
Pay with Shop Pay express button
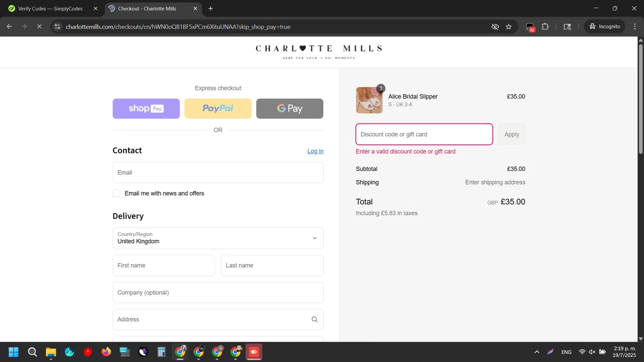[146, 109]
